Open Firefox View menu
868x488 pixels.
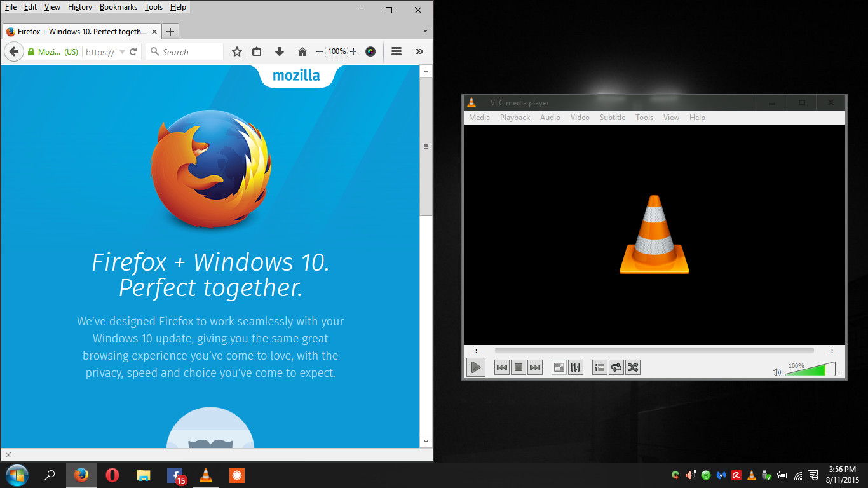[52, 7]
